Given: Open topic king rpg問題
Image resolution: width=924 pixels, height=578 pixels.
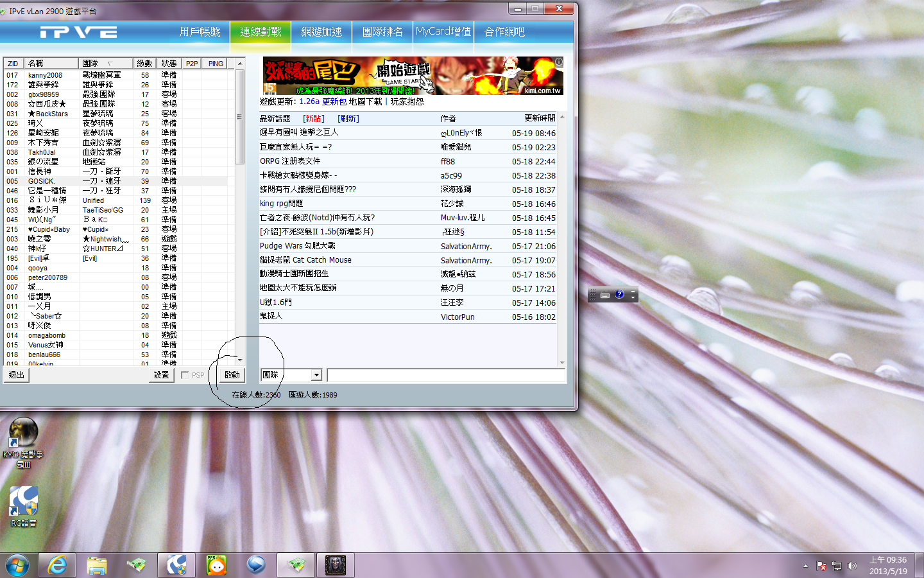Looking at the screenshot, I should [281, 204].
